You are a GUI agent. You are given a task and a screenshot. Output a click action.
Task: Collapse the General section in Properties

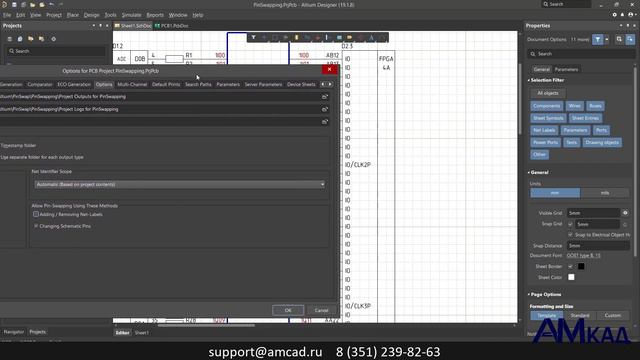529,173
